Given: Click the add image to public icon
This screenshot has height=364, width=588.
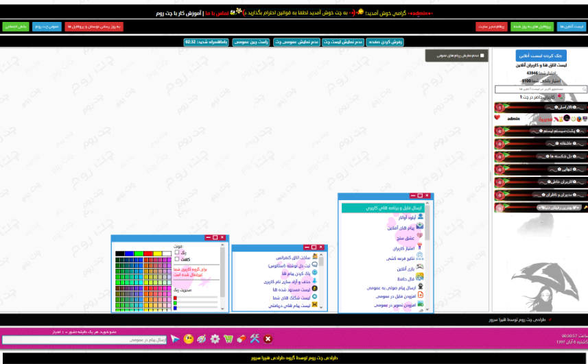Looking at the screenshot, I should tap(421, 304).
